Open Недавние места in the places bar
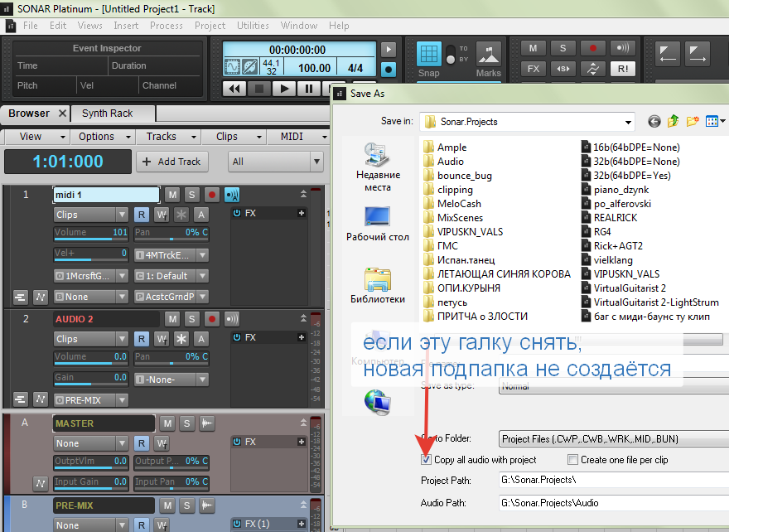 tap(378, 168)
